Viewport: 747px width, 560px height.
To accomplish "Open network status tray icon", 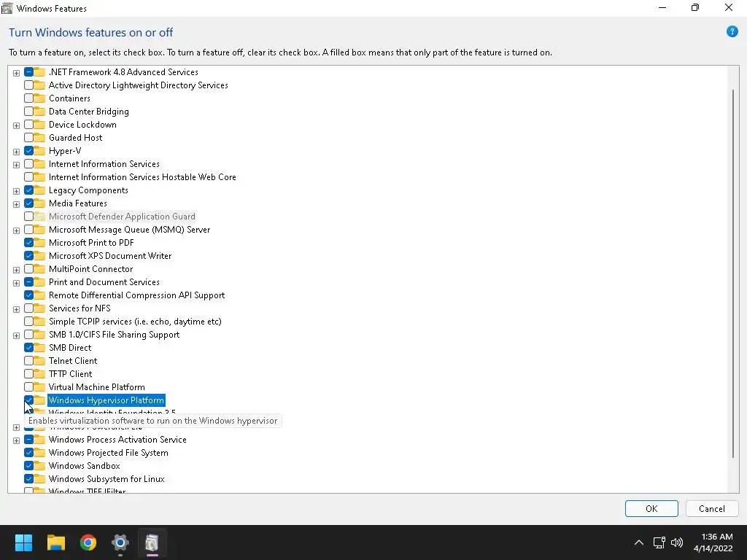I will pyautogui.click(x=659, y=542).
